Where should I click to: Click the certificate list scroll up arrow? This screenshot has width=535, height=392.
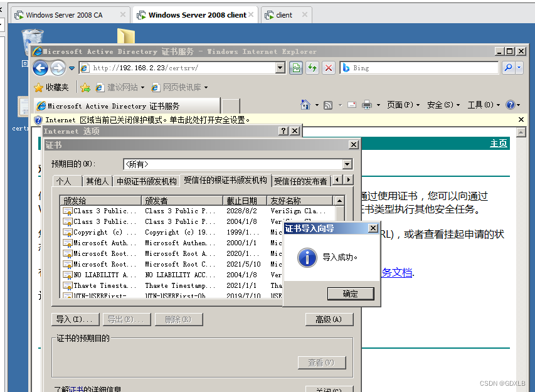(339, 201)
